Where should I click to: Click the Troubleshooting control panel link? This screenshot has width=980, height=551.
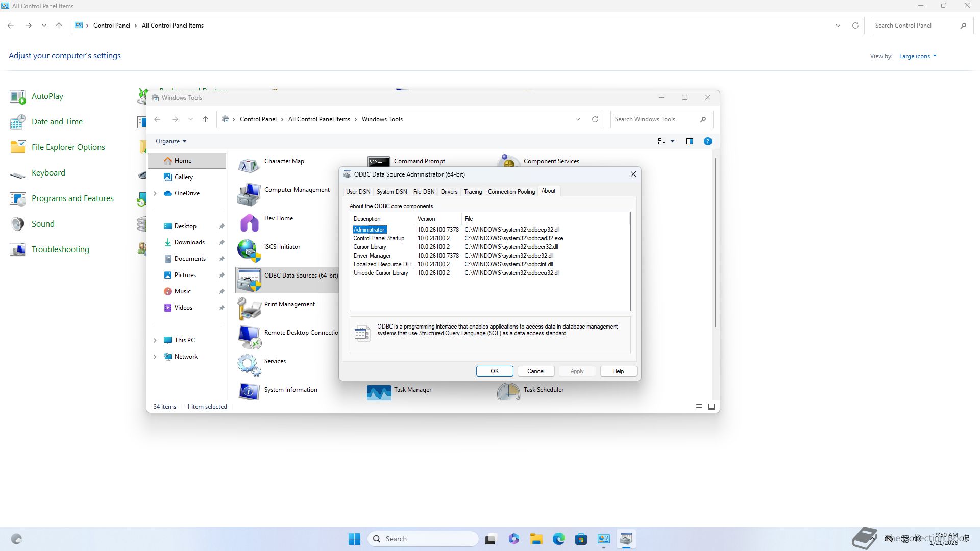[60, 249]
